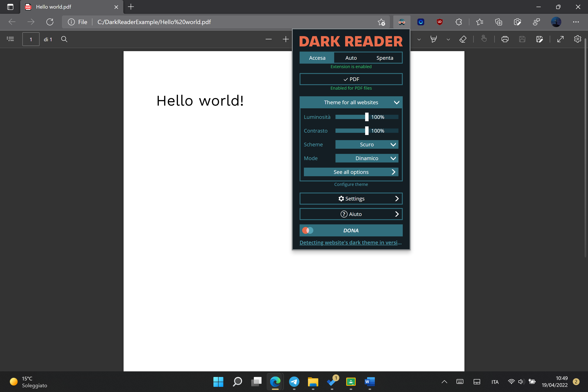Open the document outline panel

point(10,39)
